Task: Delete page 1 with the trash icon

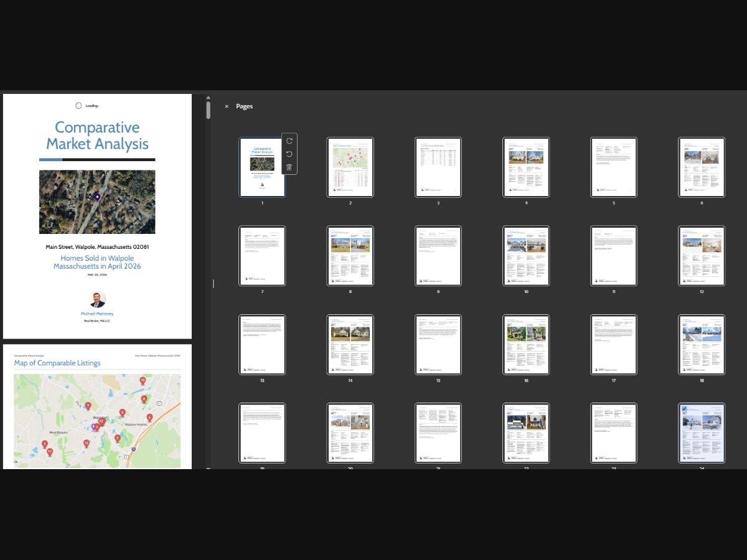Action: [x=289, y=167]
